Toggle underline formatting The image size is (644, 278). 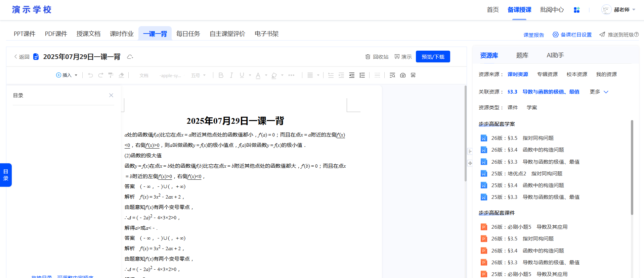[242, 75]
